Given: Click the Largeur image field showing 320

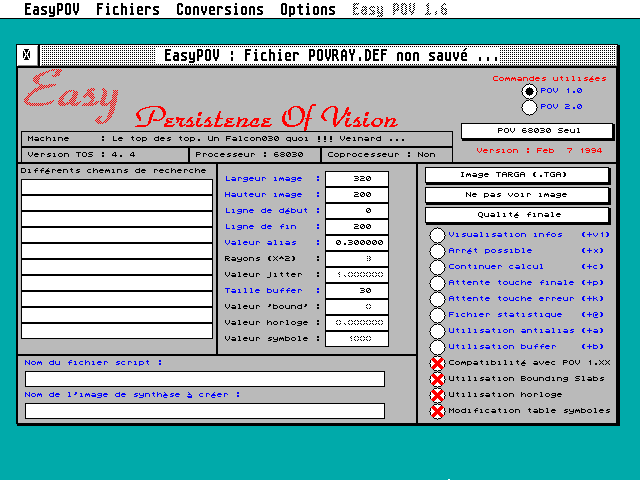Looking at the screenshot, I should 357,179.
